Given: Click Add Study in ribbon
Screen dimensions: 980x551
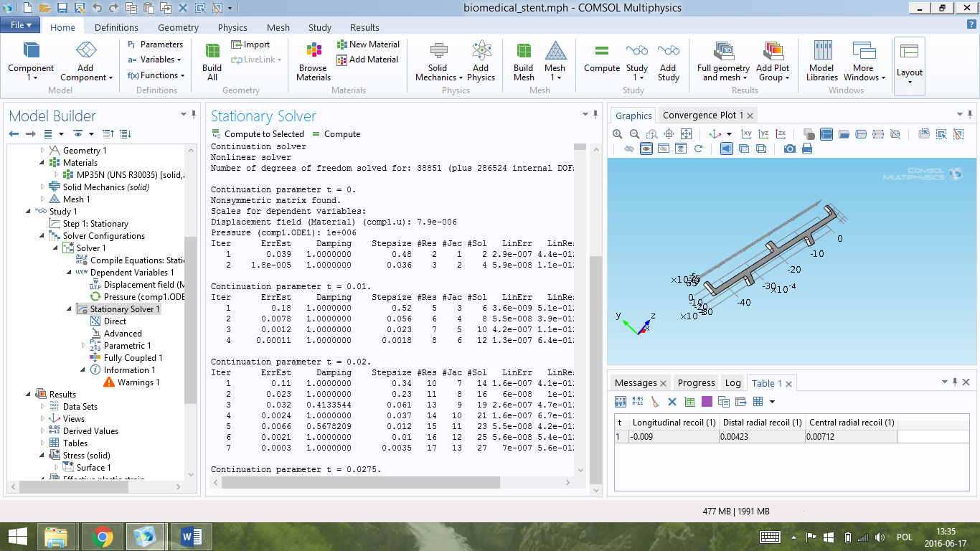Looking at the screenshot, I should [669, 62].
